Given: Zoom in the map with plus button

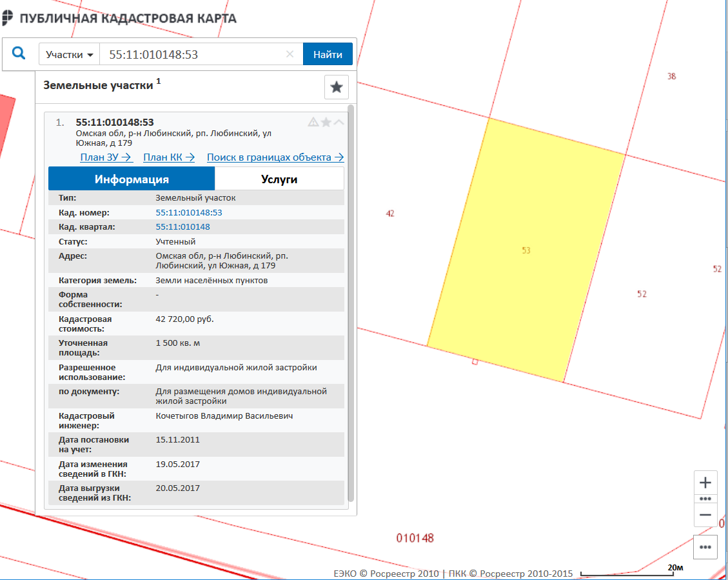Looking at the screenshot, I should 705,483.
